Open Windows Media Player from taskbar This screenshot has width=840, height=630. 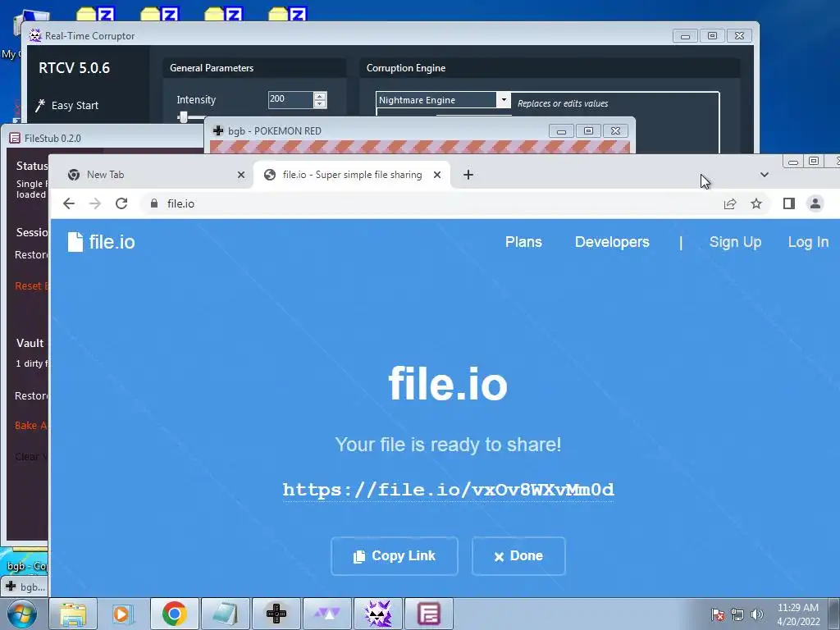[123, 614]
